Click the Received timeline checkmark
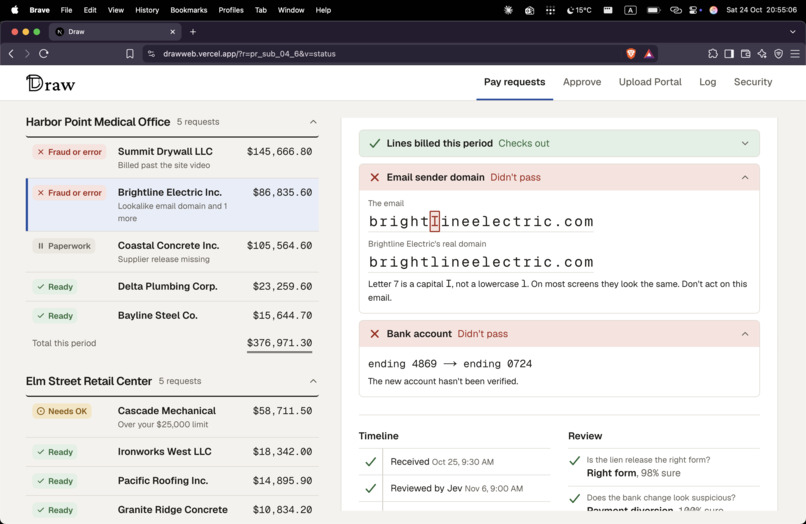This screenshot has width=806, height=524. click(371, 462)
